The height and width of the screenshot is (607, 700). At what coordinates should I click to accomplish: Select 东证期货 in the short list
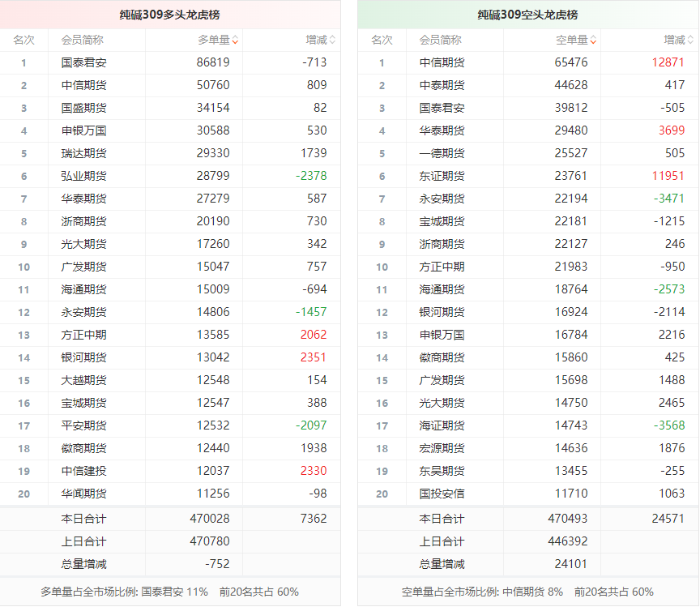coord(442,176)
